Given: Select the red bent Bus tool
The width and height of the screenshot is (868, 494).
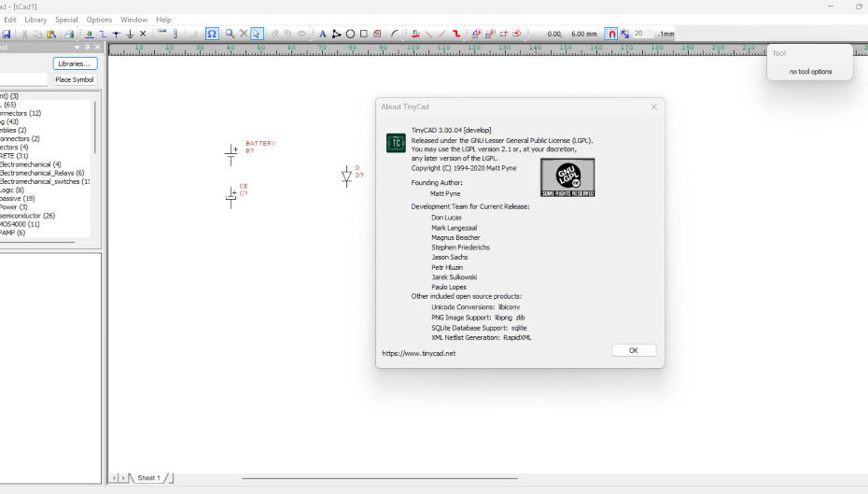Looking at the screenshot, I should click(x=456, y=34).
